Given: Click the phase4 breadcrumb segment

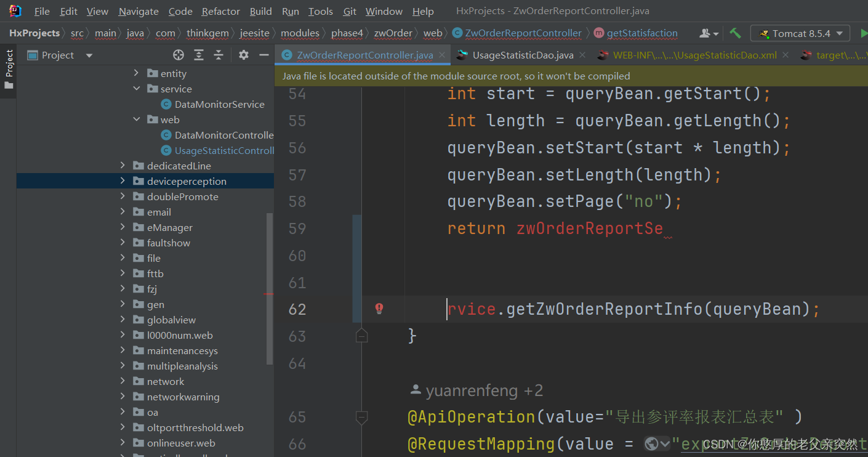Looking at the screenshot, I should coord(347,33).
